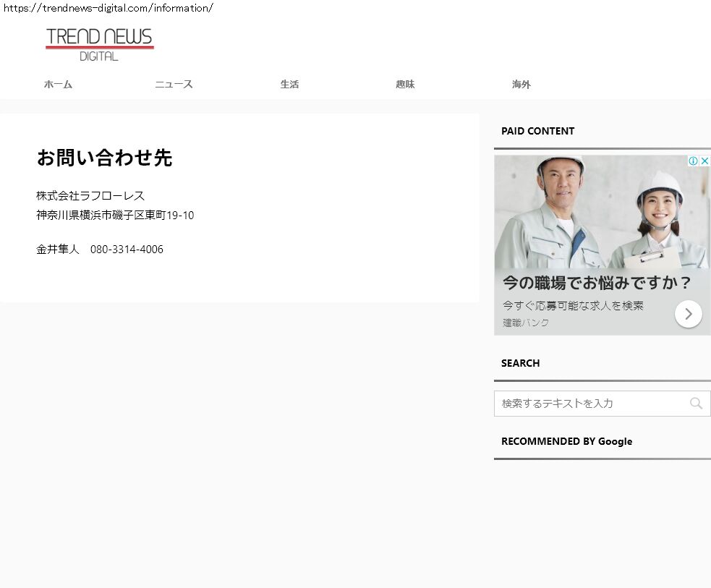711x588 pixels.
Task: Click the 建職バンク advertiser name
Action: (526, 323)
